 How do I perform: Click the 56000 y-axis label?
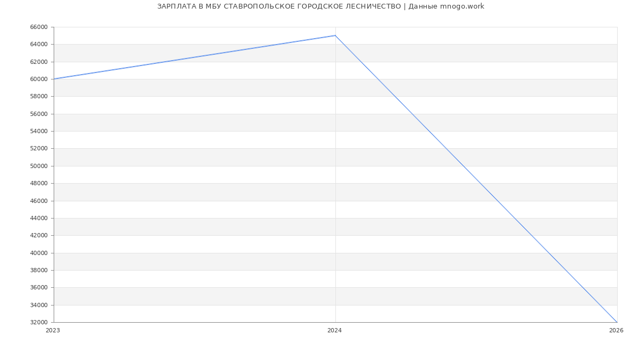39,114
